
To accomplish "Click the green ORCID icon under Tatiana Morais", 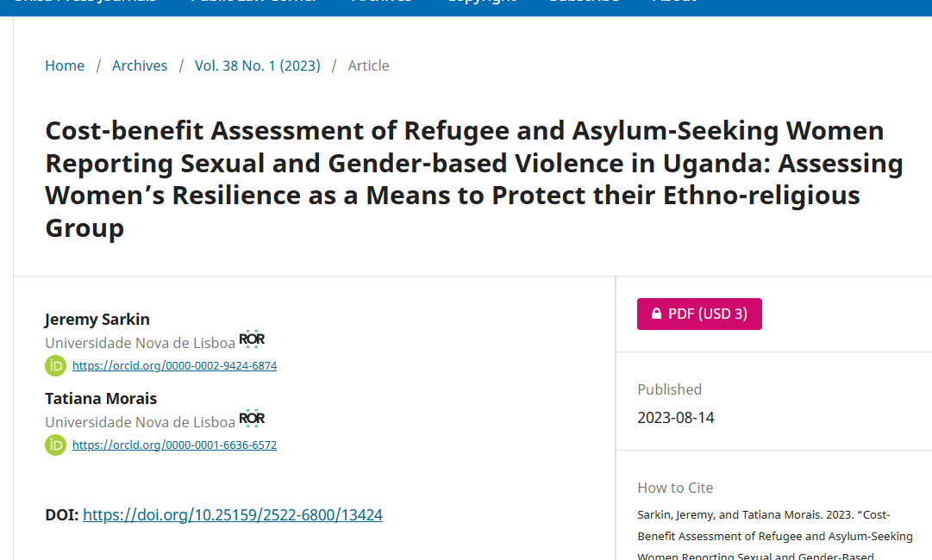I will click(55, 445).
